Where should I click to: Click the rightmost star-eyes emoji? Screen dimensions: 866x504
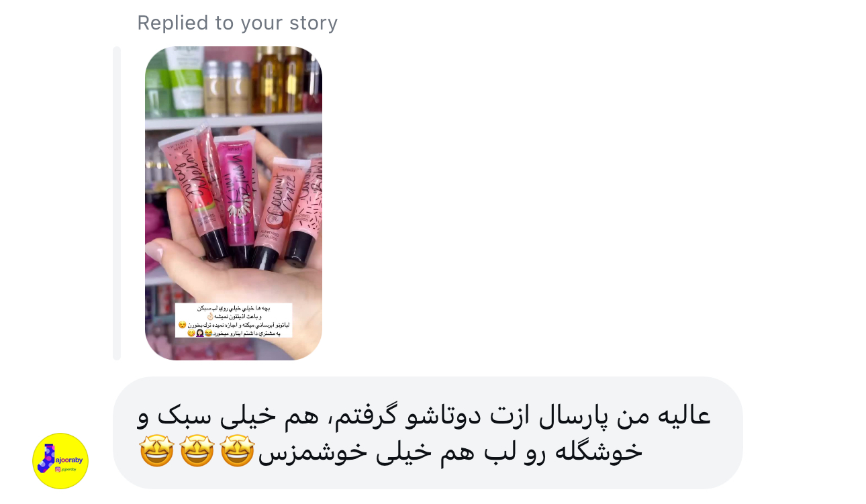point(237,452)
